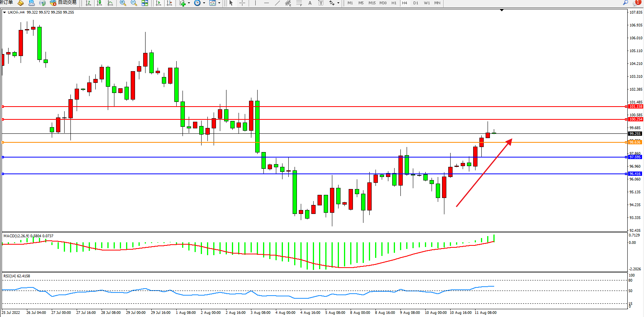
Task: Select the trendline drawing tool
Action: (277, 3)
